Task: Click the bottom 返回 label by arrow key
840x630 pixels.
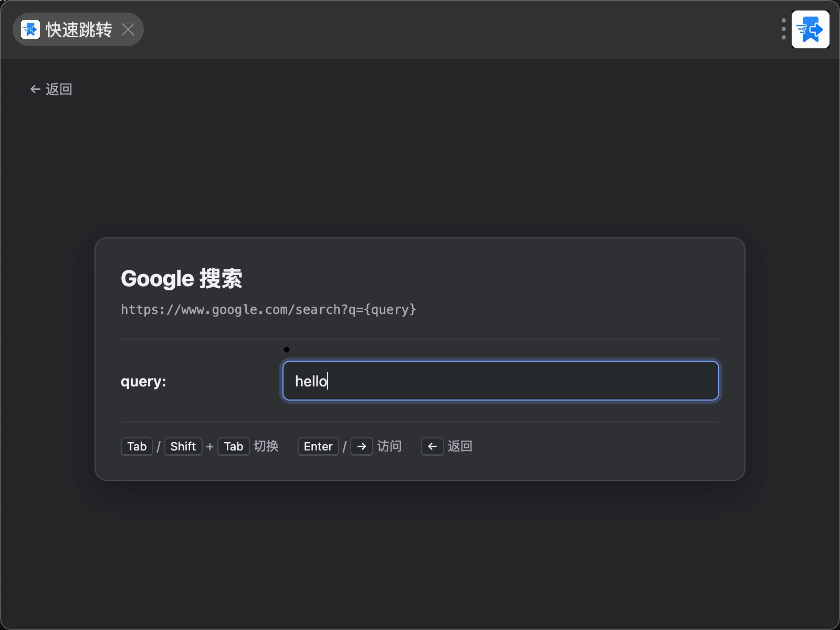Action: pos(460,446)
